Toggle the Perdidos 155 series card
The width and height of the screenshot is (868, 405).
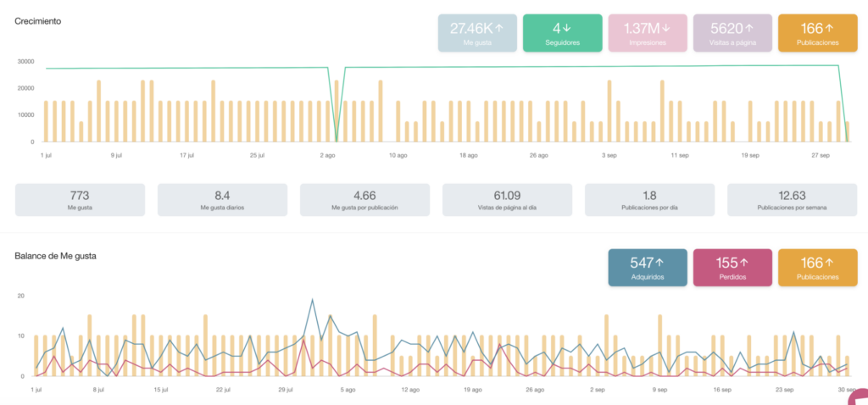click(732, 268)
